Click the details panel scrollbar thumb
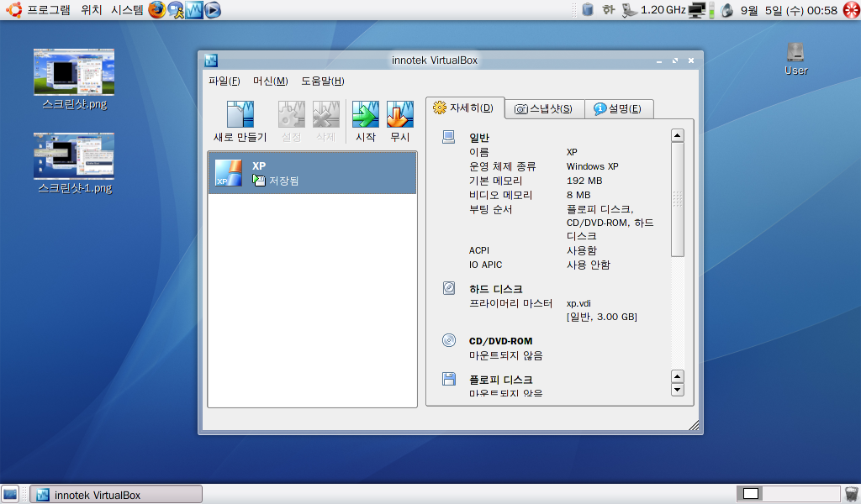This screenshot has width=861, height=504. 678,199
